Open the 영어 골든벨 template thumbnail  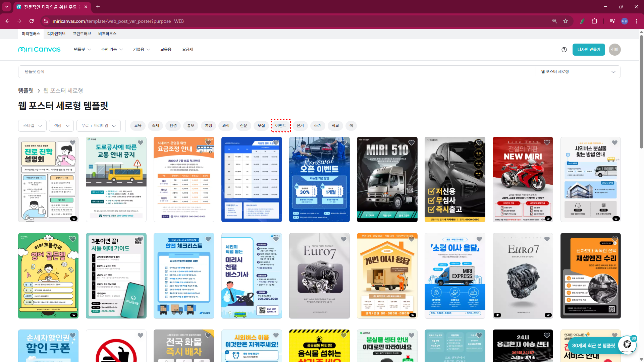click(48, 276)
